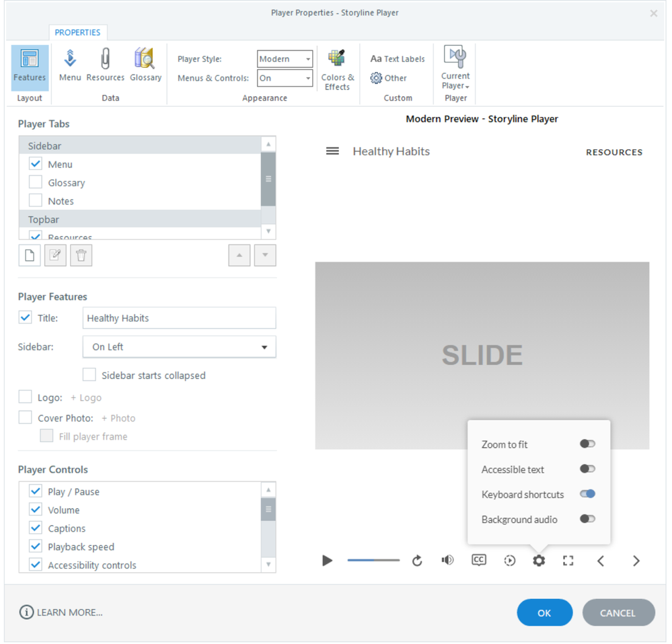
Task: Click the + Photo link
Action: pyautogui.click(x=118, y=418)
